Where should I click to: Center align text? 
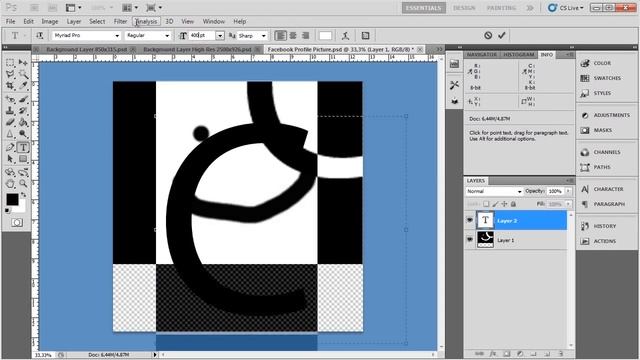(x=293, y=36)
